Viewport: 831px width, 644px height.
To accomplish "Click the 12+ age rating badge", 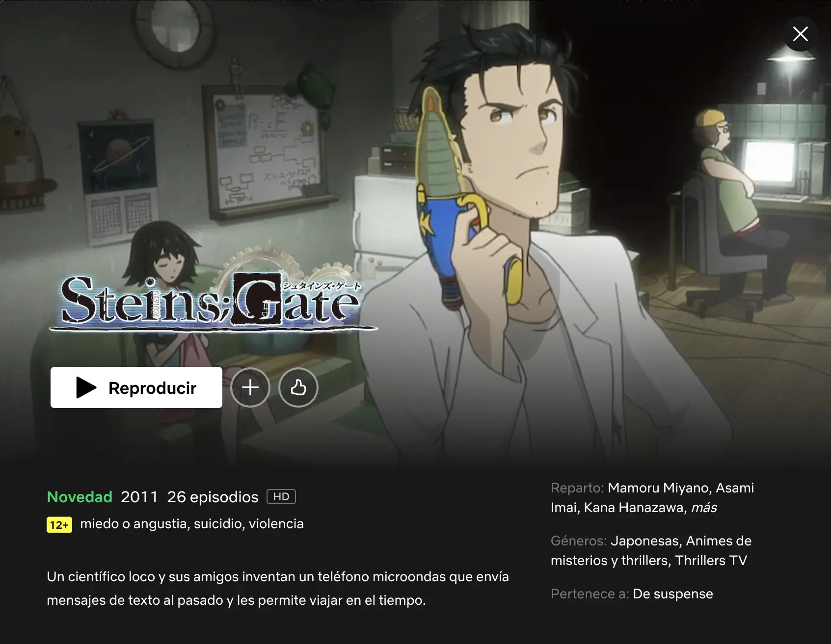I will 59,525.
